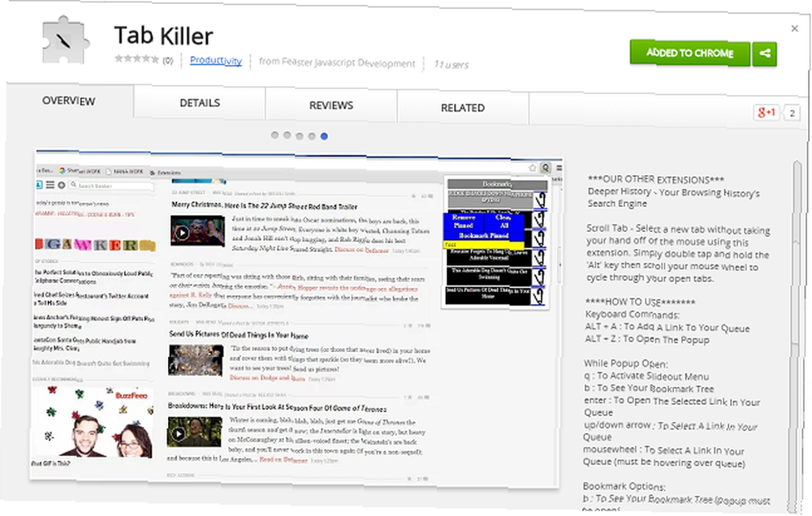Click the Chrome menu icon in screenshot

click(x=559, y=168)
